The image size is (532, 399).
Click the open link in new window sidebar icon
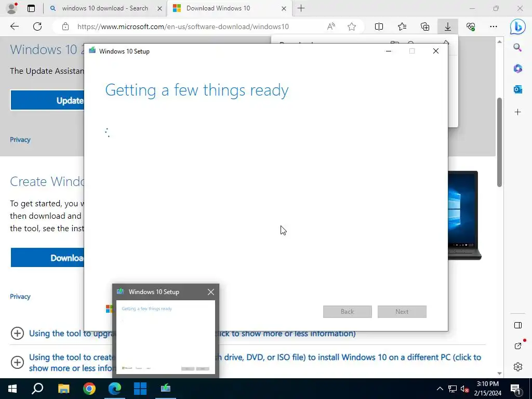518,345
